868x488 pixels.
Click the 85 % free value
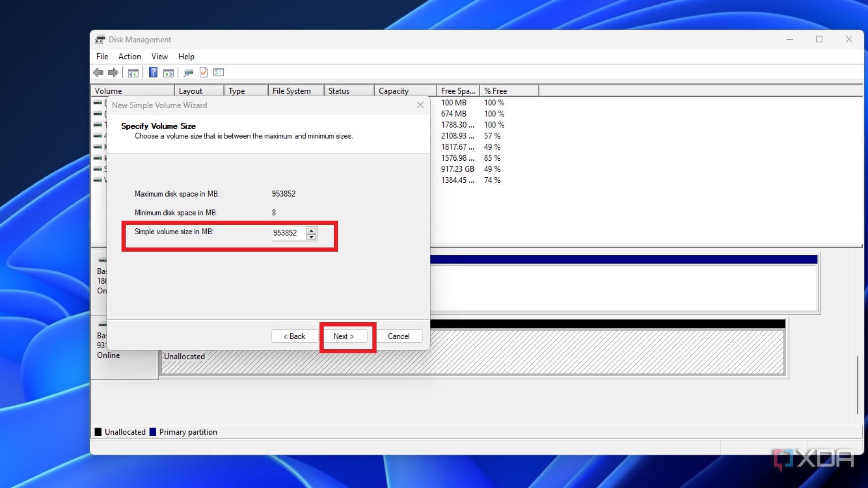[x=492, y=158]
